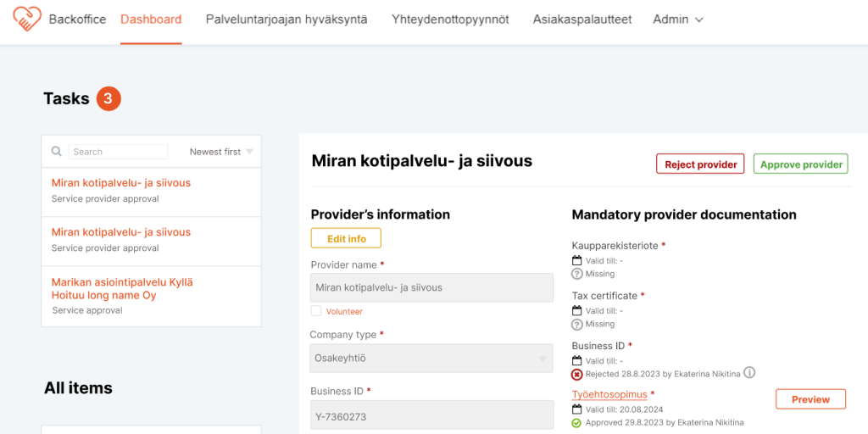
Task: Preview the Työehtosopimus document
Action: (810, 399)
